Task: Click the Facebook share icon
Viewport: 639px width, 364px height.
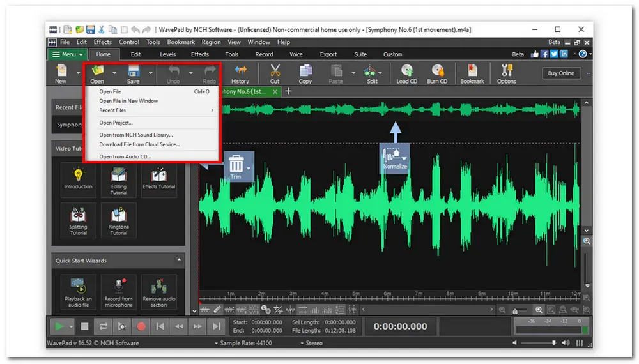Action: (544, 54)
